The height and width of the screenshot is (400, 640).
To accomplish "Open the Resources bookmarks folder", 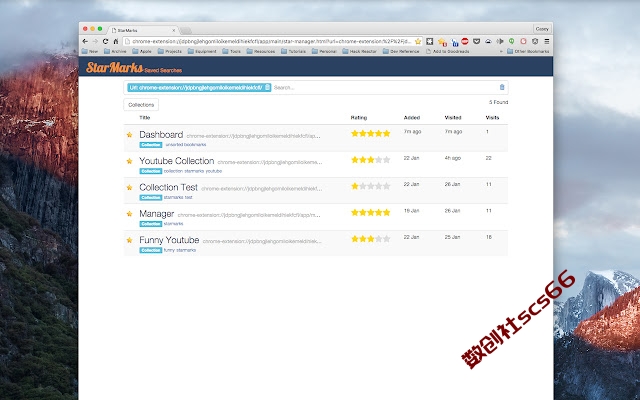I will point(261,51).
